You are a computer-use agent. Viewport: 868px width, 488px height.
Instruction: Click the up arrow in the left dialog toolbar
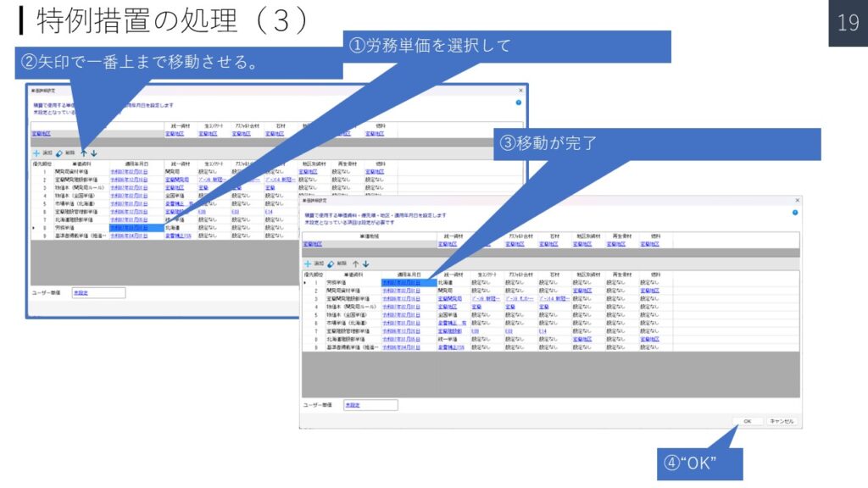pyautogui.click(x=83, y=152)
